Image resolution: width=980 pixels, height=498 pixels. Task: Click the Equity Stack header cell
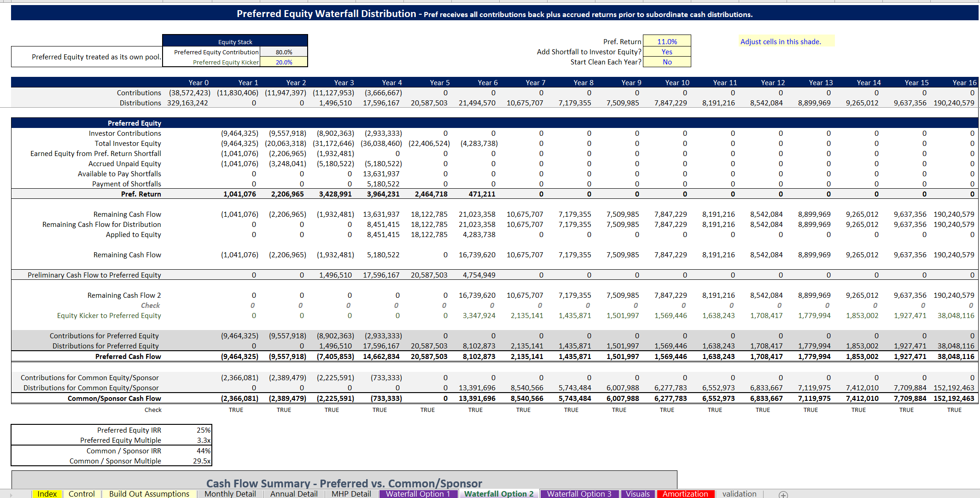[x=235, y=41]
